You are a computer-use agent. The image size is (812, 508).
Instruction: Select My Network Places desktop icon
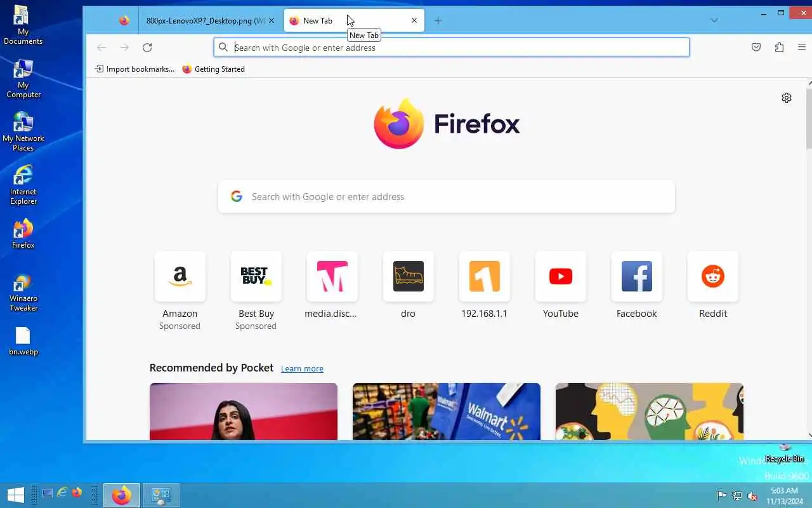click(x=23, y=132)
